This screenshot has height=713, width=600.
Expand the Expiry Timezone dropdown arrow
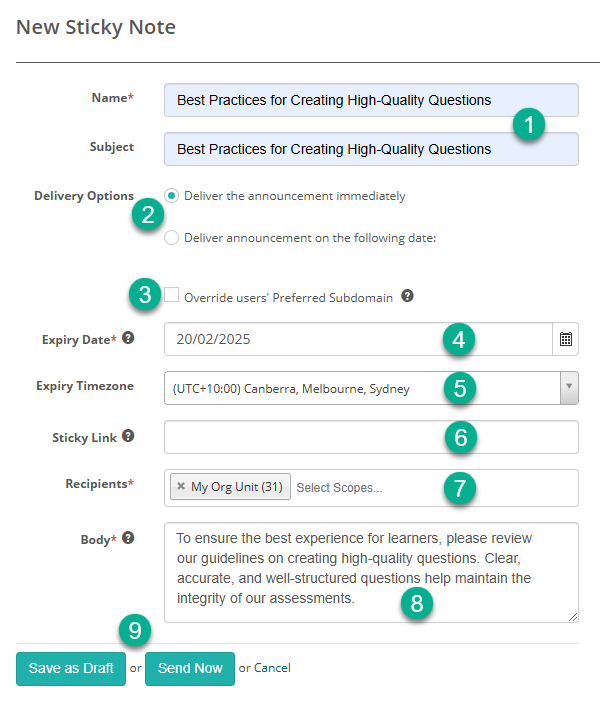point(569,388)
